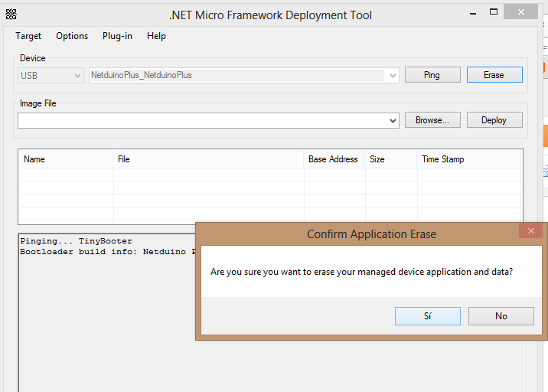Expand the NetduinoPlus device dropdown
This screenshot has width=548, height=392.
click(393, 75)
